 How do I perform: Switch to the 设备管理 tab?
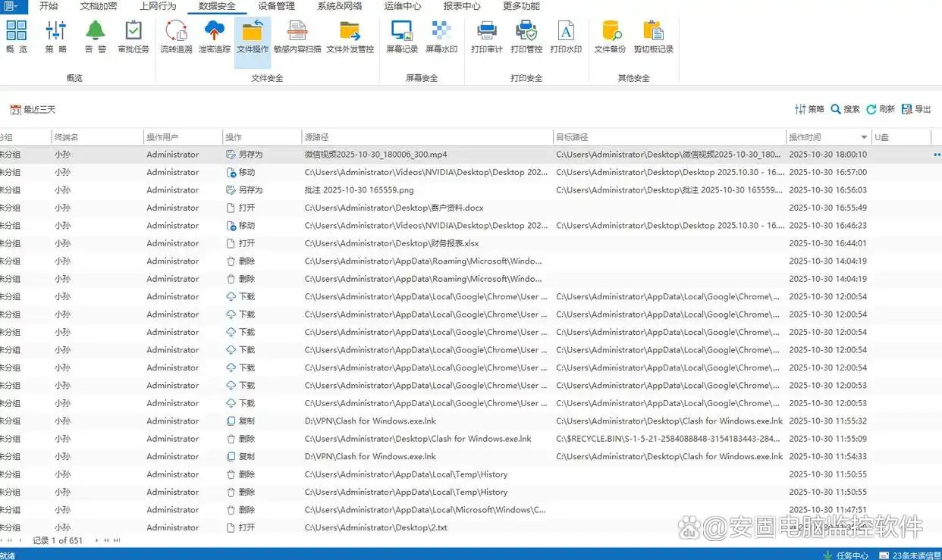tap(276, 6)
